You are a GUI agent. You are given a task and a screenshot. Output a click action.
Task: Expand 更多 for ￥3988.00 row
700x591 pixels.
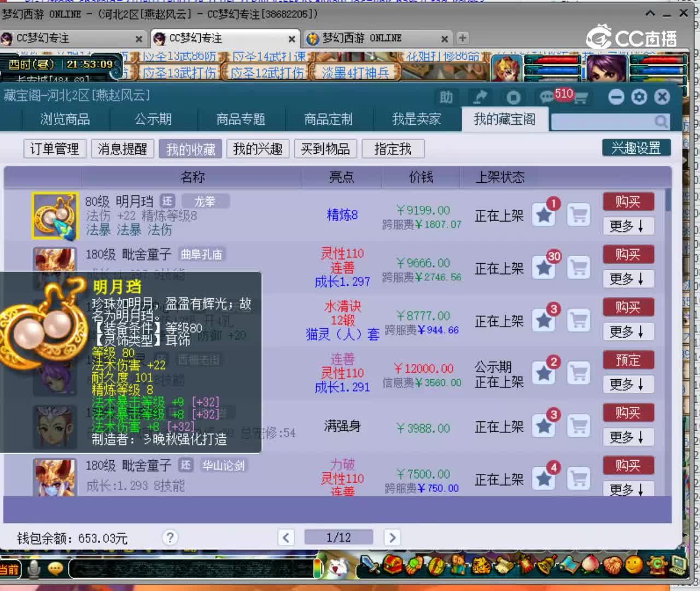[628, 437]
